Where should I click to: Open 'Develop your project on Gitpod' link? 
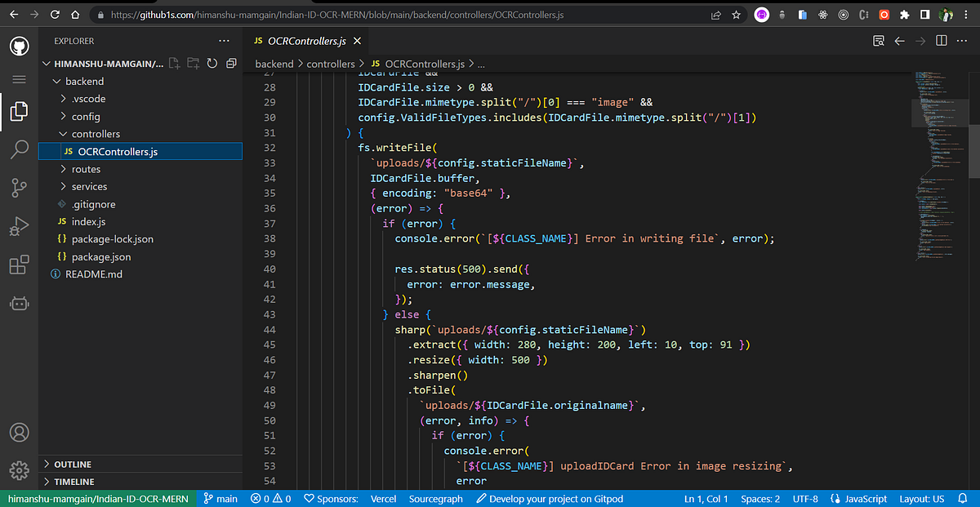pos(549,498)
